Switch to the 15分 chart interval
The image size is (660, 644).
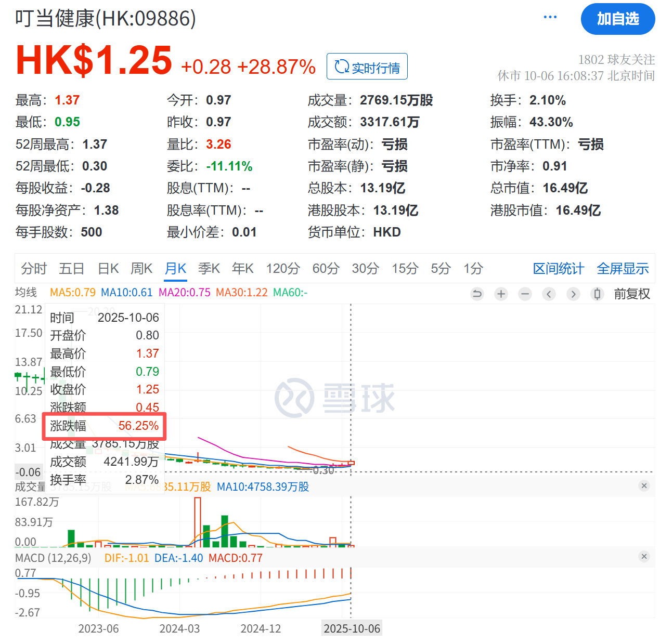pos(405,268)
